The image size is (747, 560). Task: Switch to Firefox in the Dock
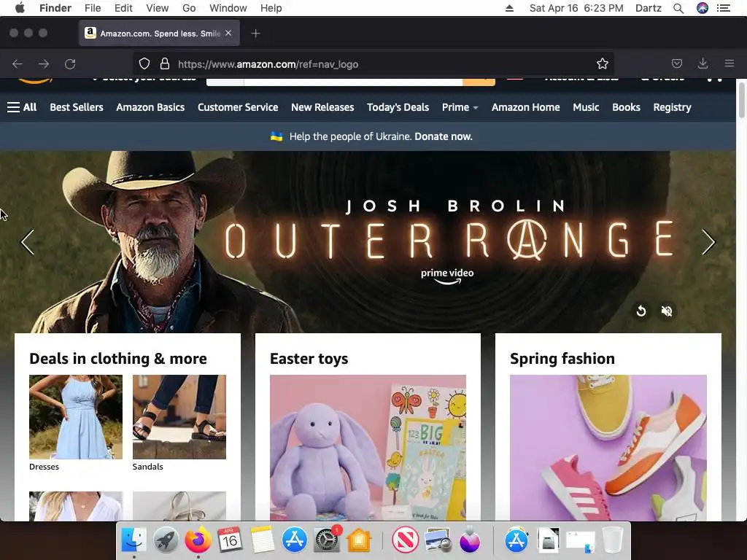point(198,540)
